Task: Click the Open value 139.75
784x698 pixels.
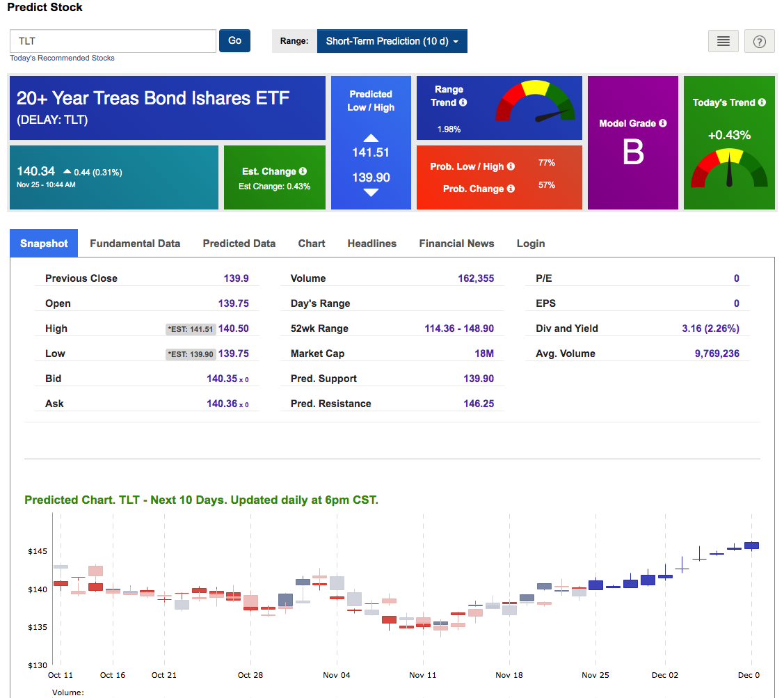Action: pyautogui.click(x=234, y=303)
